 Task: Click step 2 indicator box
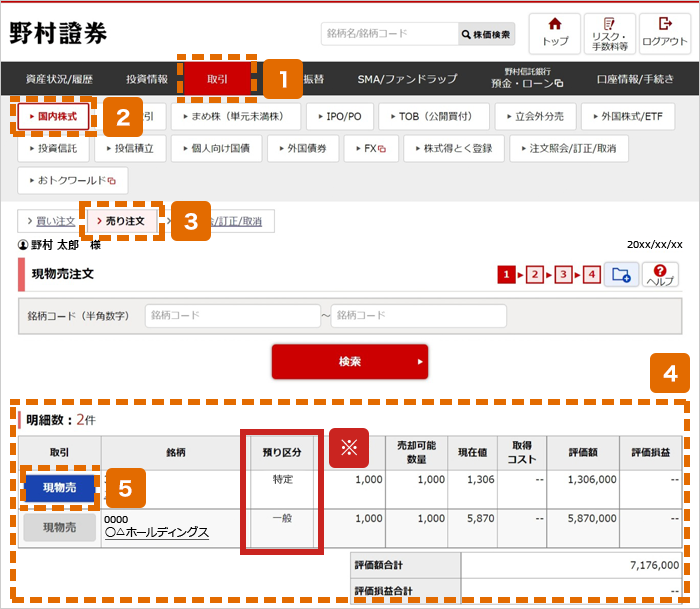coord(535,274)
